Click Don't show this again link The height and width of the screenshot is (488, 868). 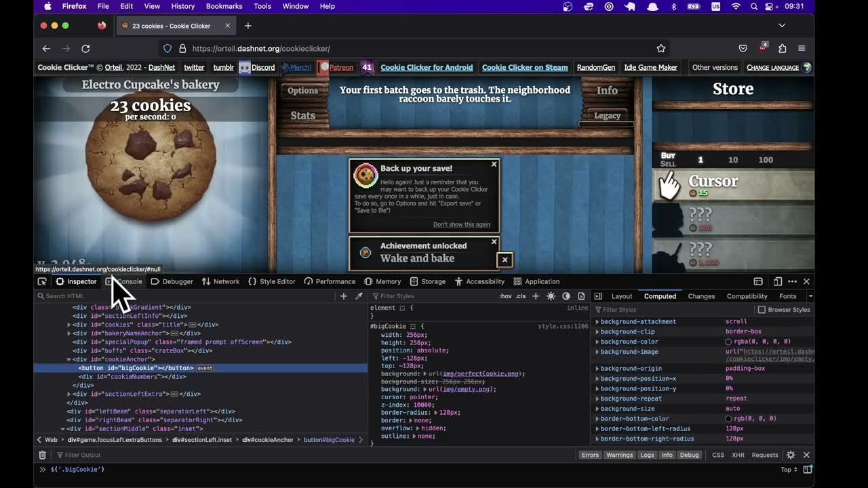(x=462, y=224)
